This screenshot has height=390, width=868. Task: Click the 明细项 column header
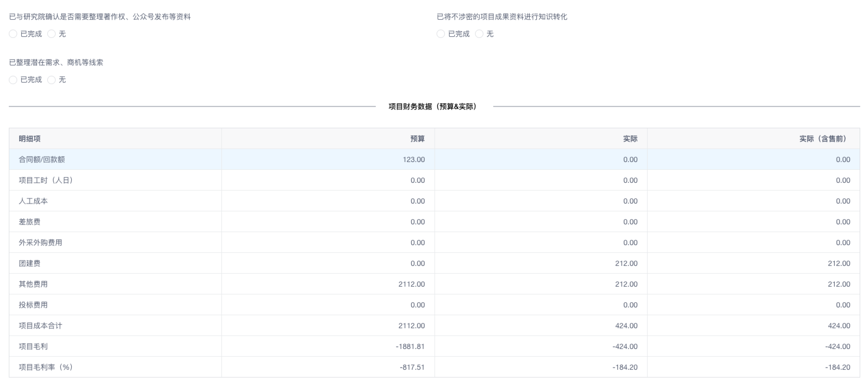(x=30, y=139)
